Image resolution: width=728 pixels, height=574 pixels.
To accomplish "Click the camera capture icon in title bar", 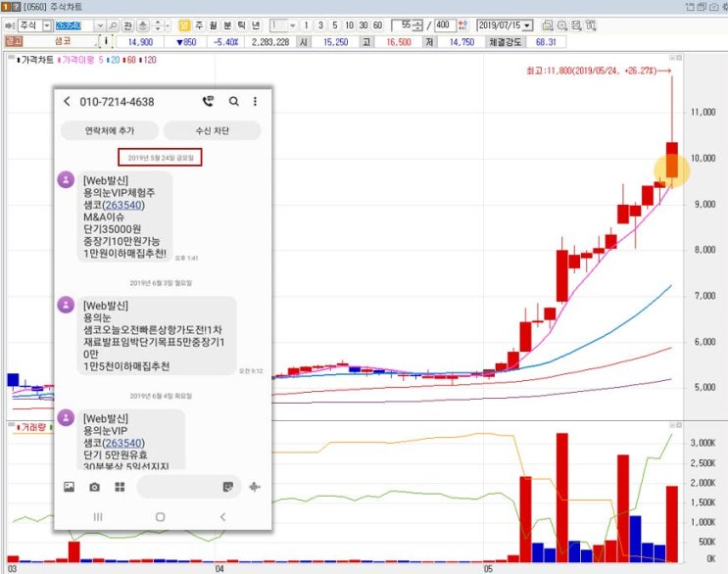I will tap(713, 7).
